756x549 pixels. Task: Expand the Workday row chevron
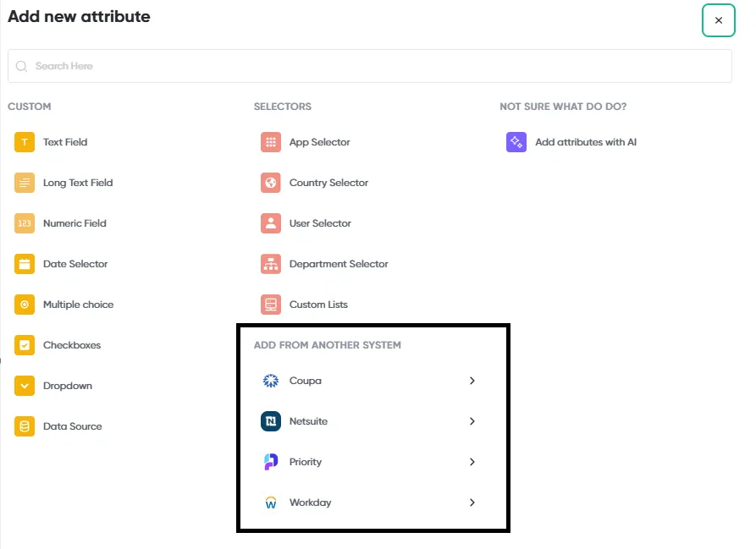(472, 502)
